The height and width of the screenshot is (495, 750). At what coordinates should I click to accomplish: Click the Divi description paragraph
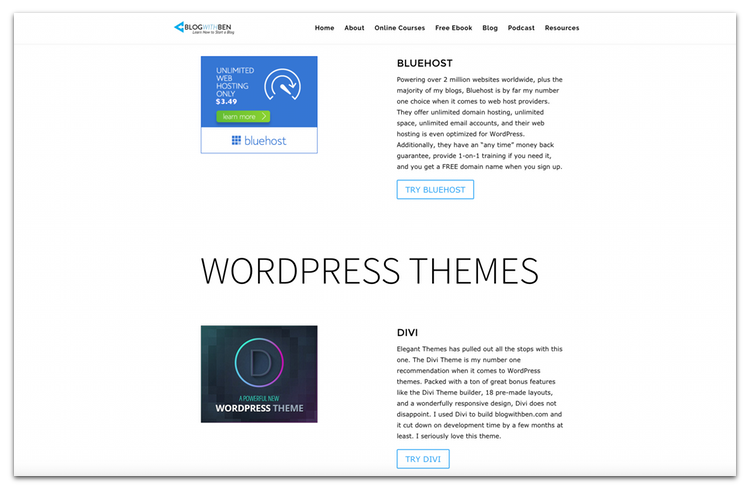coord(479,392)
